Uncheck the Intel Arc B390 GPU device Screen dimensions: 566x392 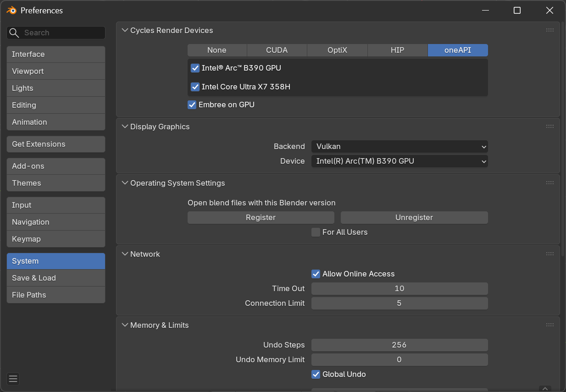tap(195, 68)
